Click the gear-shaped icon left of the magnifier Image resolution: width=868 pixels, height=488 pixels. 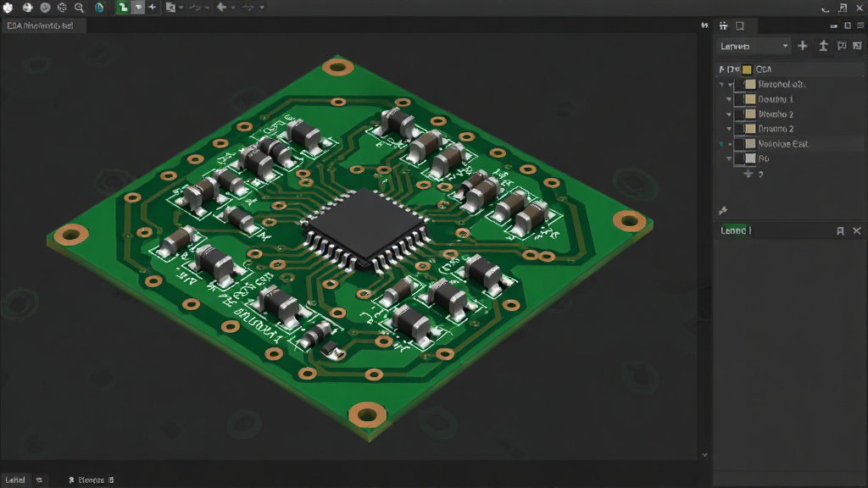(62, 8)
